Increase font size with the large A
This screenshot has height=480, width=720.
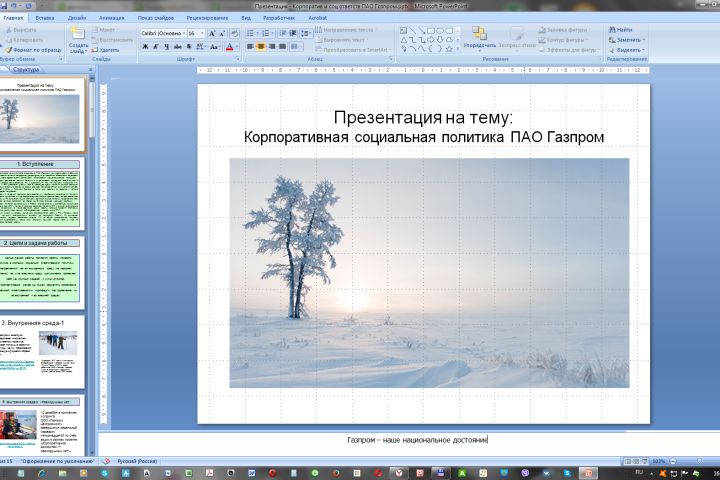coord(212,34)
